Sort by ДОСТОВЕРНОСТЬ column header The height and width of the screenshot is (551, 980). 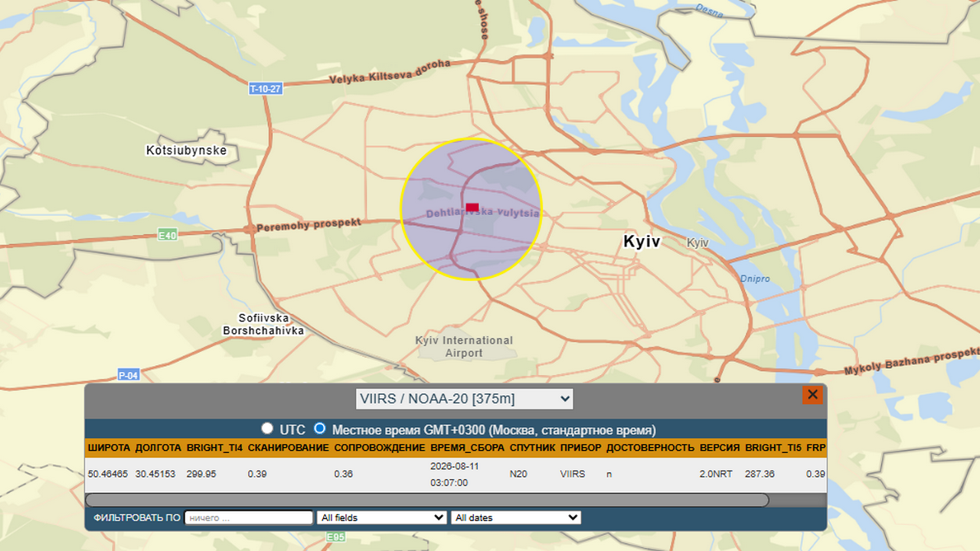650,448
